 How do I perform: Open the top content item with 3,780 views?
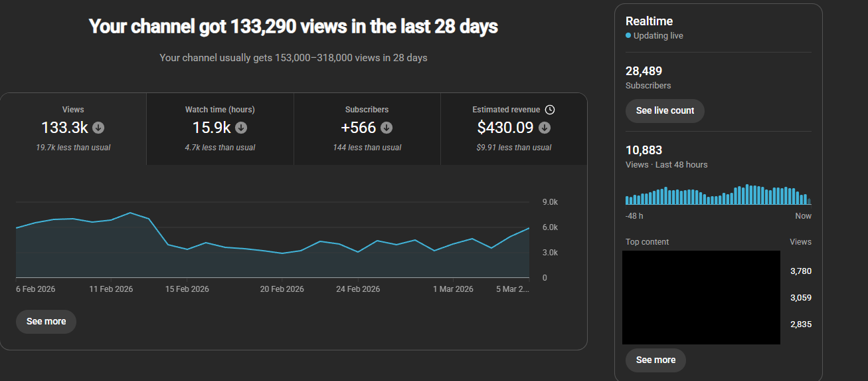(701, 271)
